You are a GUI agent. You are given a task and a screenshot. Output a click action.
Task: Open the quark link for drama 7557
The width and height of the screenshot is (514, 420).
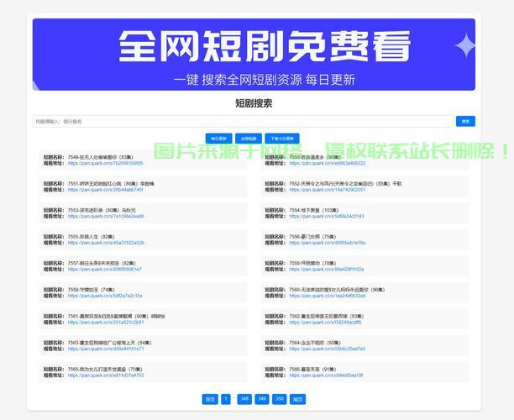coord(105,269)
